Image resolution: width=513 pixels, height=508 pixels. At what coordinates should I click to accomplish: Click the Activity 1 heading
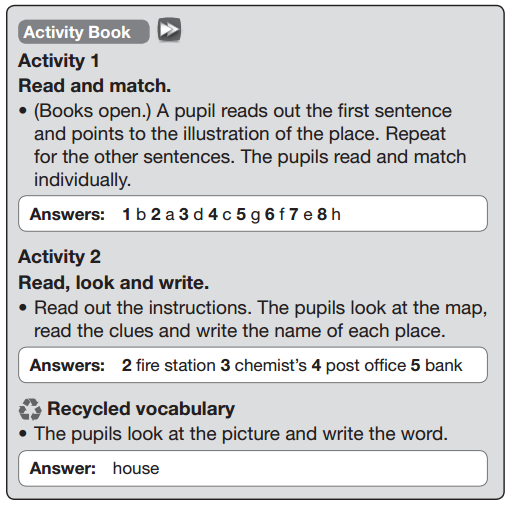point(59,61)
